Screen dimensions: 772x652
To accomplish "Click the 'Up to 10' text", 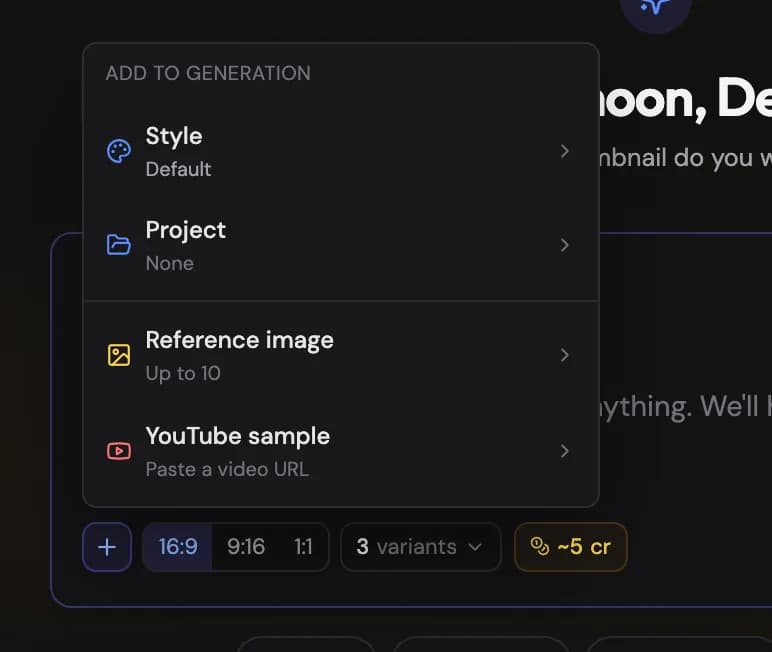I will click(x=183, y=373).
